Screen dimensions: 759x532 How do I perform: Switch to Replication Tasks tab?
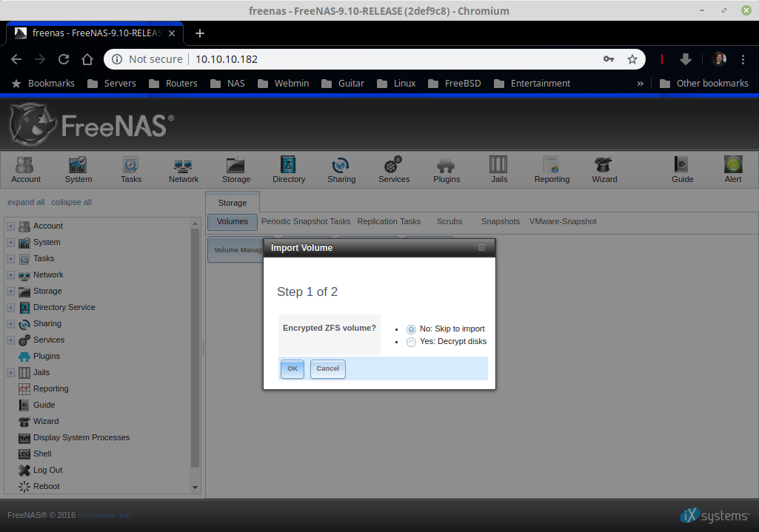pos(389,221)
